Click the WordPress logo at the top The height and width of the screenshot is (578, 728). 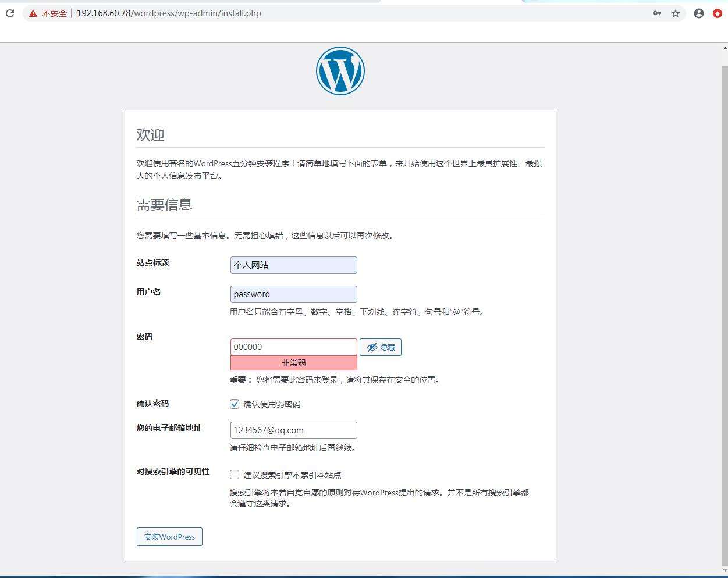coord(340,71)
